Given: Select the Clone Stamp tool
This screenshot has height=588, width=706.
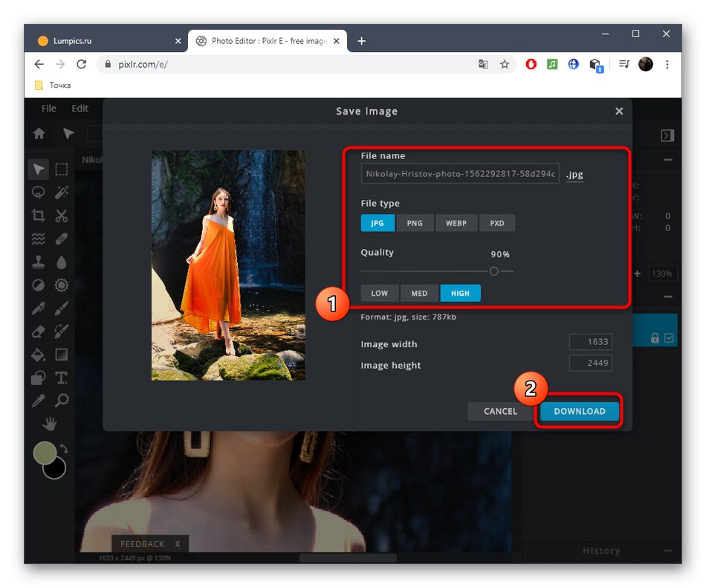Looking at the screenshot, I should tap(38, 262).
